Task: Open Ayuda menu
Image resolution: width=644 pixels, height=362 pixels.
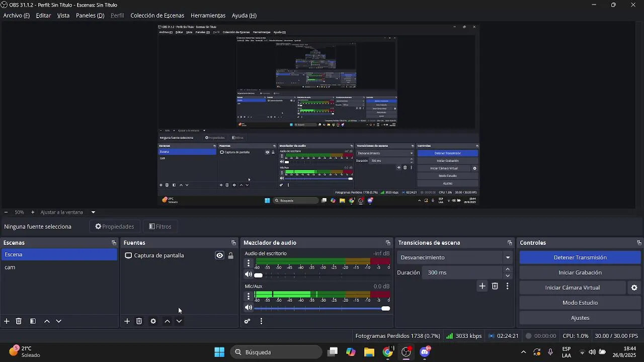Action: 244,16
